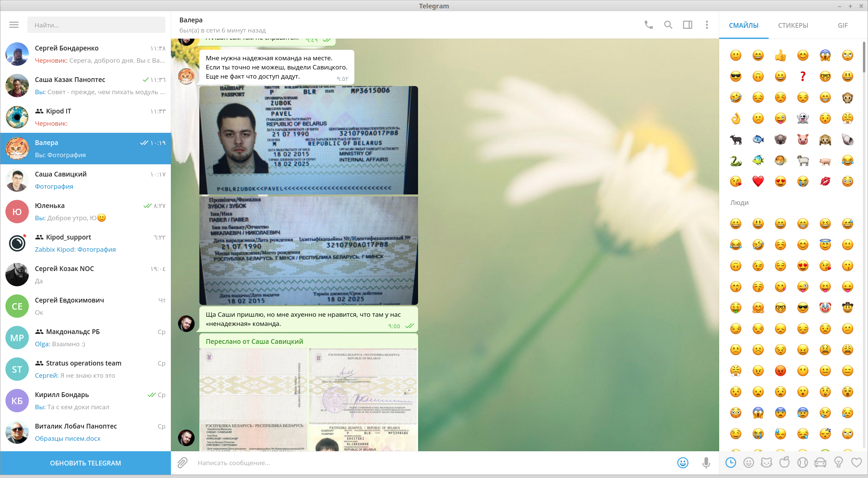
Task: Insert the koala emoji
Action: click(781, 139)
